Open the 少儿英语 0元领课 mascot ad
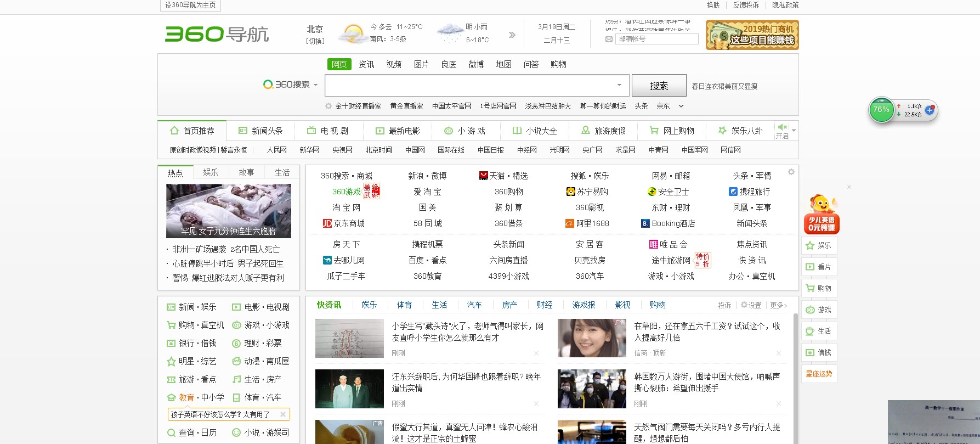 tap(821, 213)
